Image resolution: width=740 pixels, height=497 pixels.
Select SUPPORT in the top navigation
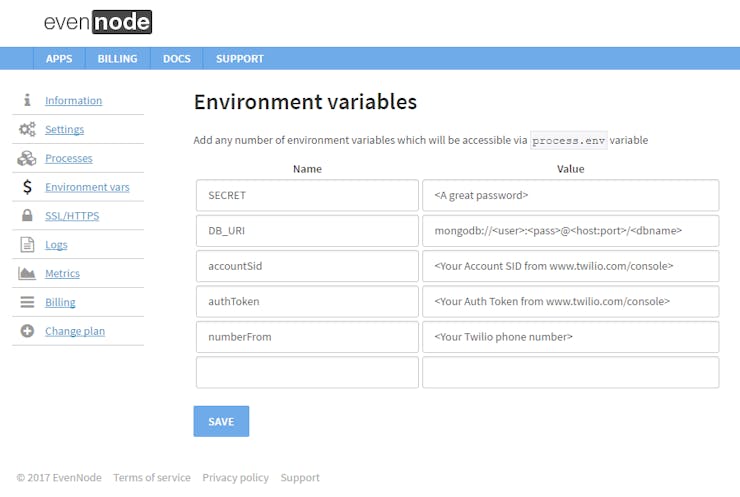tap(240, 59)
